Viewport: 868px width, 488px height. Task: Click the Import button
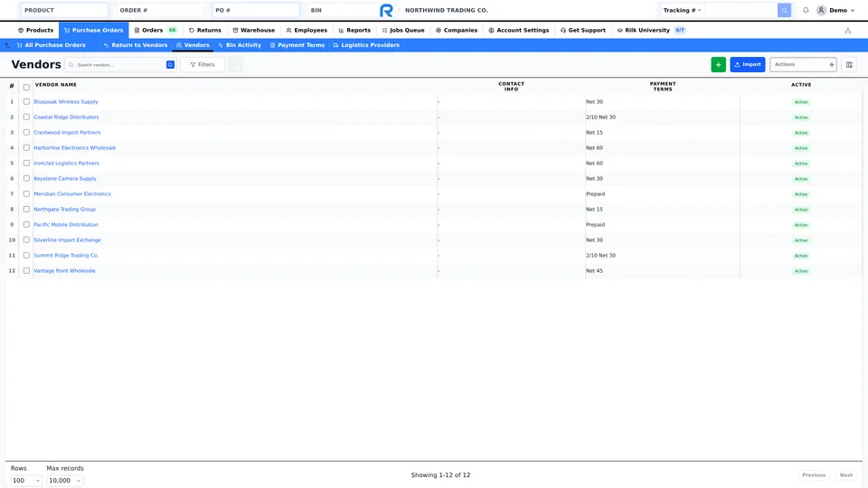point(748,65)
